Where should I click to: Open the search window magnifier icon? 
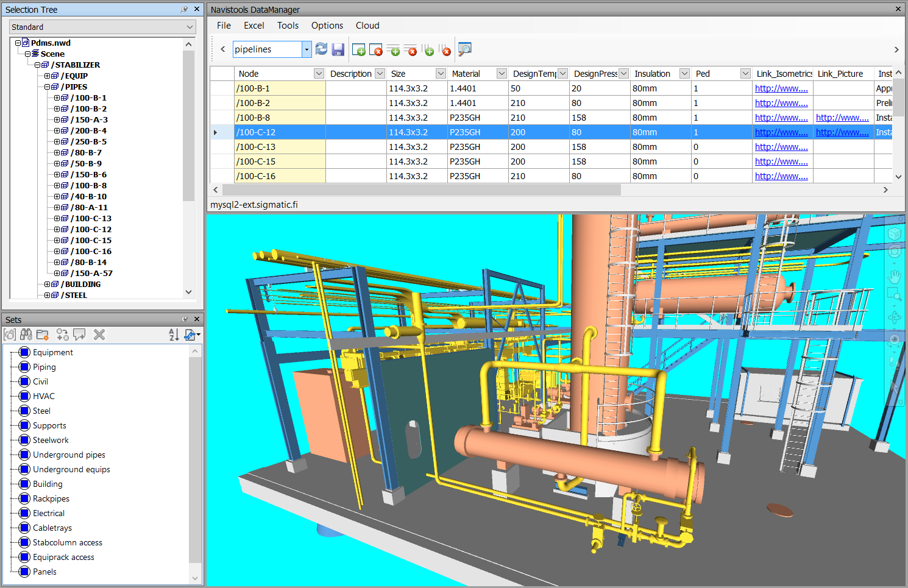pyautogui.click(x=464, y=49)
